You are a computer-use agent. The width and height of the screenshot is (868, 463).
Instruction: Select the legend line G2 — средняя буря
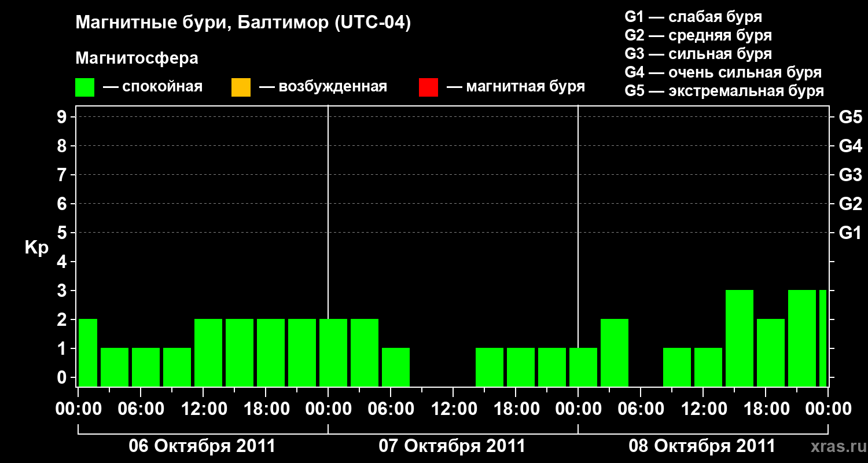click(x=698, y=35)
